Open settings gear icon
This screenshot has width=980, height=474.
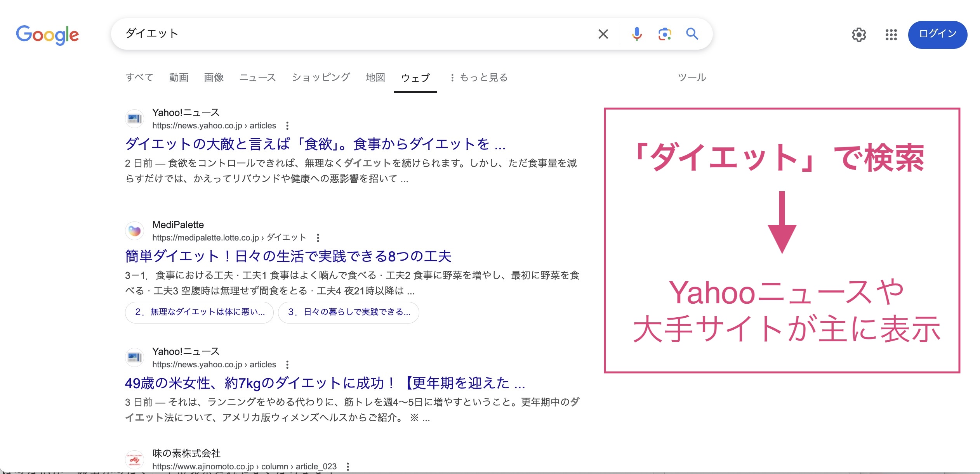click(x=859, y=35)
